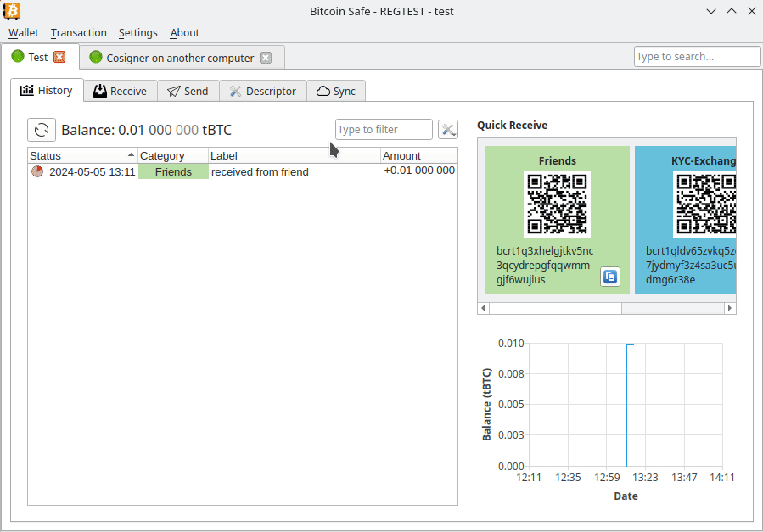Sort by the Amount column header

pos(418,155)
